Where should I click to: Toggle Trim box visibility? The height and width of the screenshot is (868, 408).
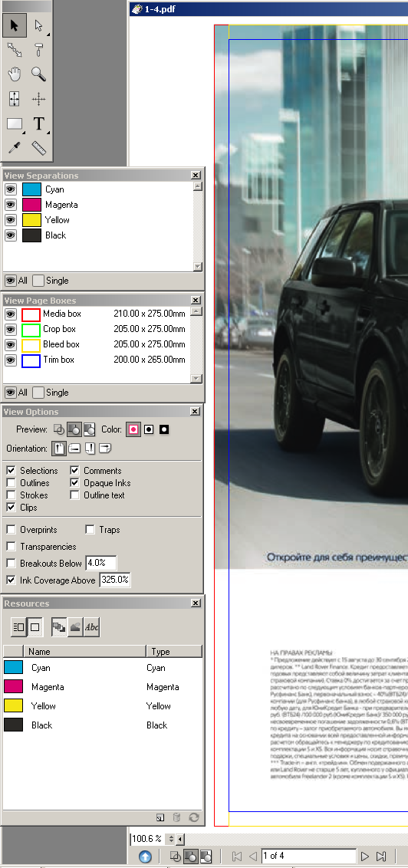[x=11, y=360]
